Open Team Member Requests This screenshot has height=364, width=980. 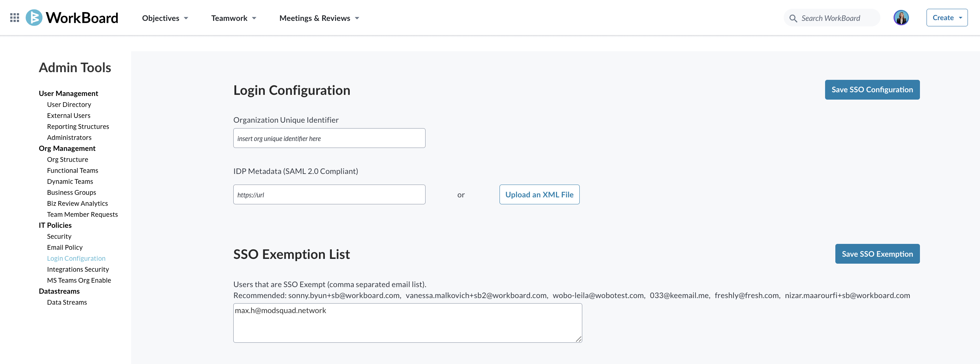tap(82, 215)
